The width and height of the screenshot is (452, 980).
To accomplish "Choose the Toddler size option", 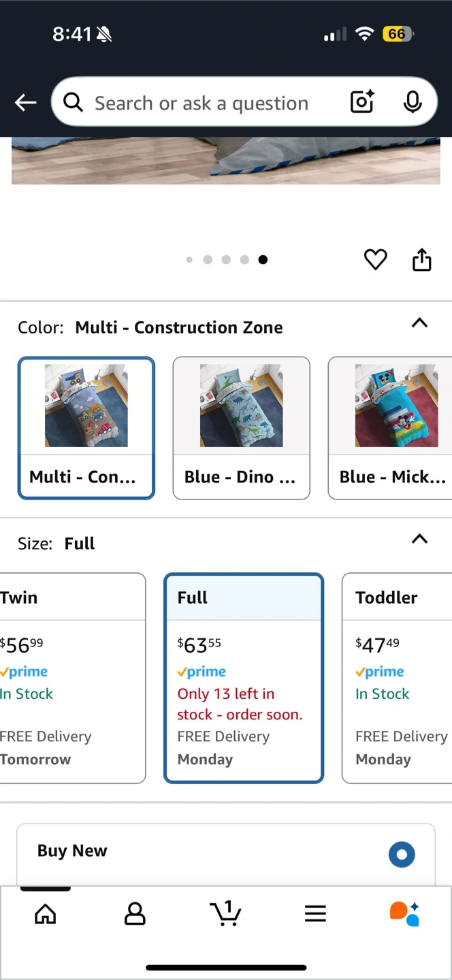I will point(398,678).
